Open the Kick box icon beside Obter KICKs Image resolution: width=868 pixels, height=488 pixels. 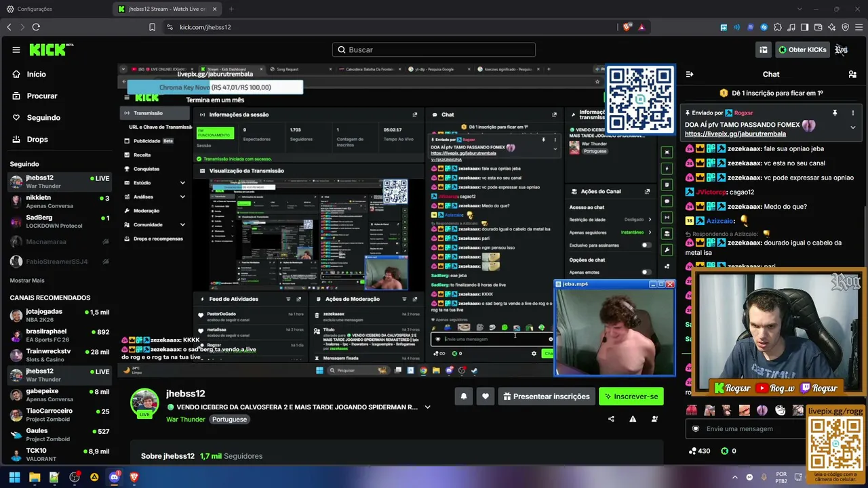pos(764,49)
